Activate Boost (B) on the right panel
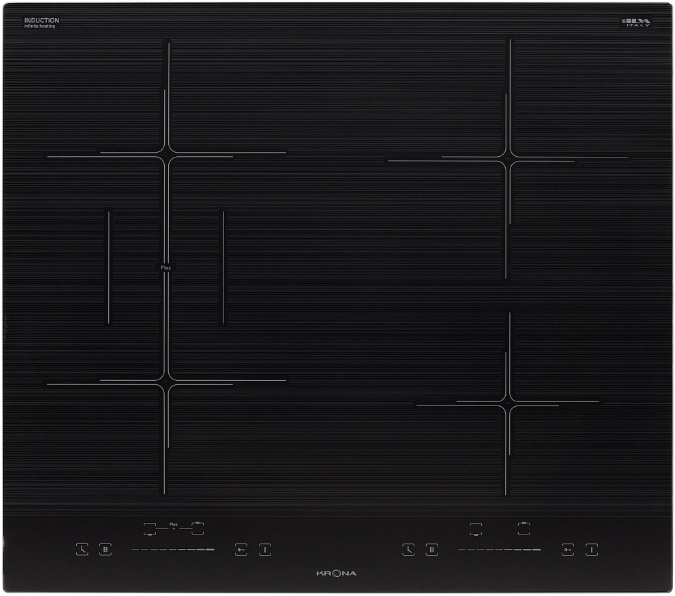 point(432,549)
